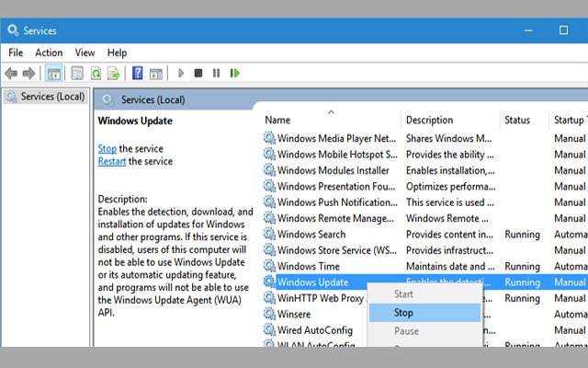Minimize the Services window

click(x=528, y=30)
